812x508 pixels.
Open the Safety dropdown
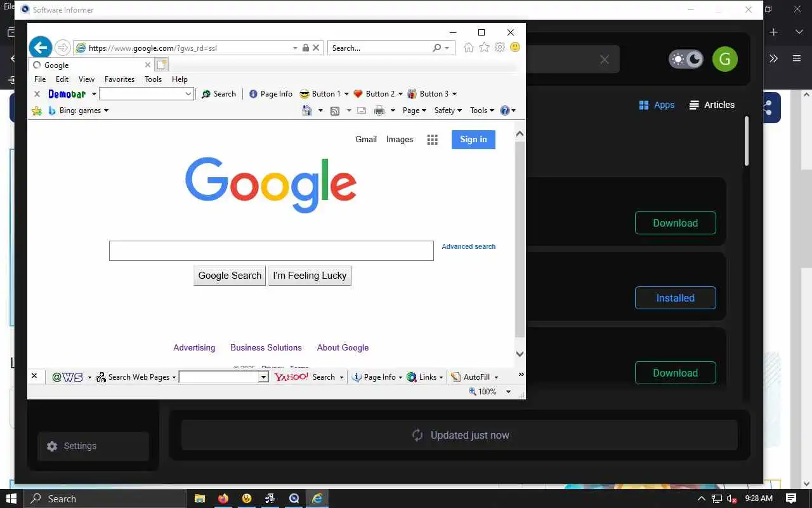[448, 110]
